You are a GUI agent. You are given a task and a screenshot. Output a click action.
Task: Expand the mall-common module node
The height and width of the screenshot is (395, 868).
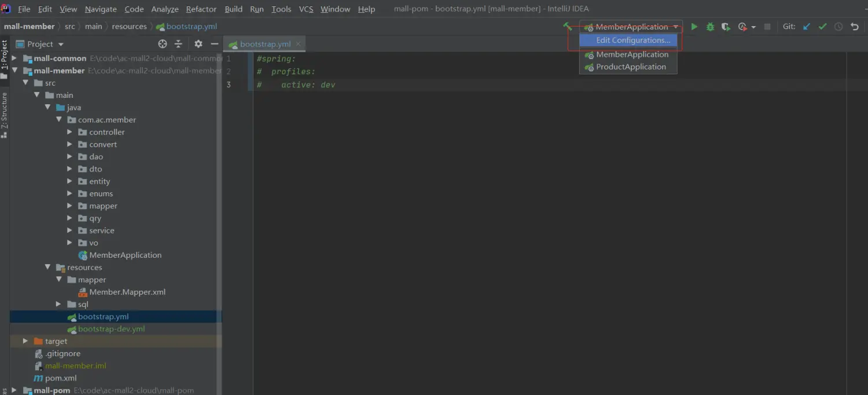pos(14,58)
